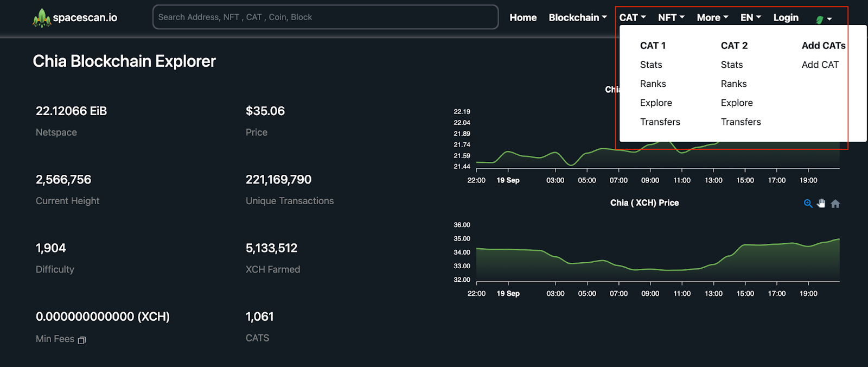Image resolution: width=868 pixels, height=367 pixels.
Task: Open CAT 1 Stats
Action: (651, 65)
